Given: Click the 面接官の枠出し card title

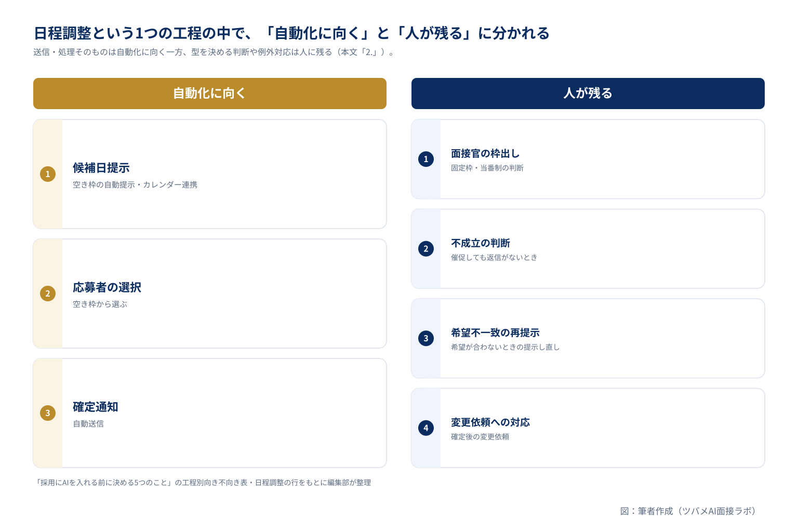Looking at the screenshot, I should [x=485, y=153].
